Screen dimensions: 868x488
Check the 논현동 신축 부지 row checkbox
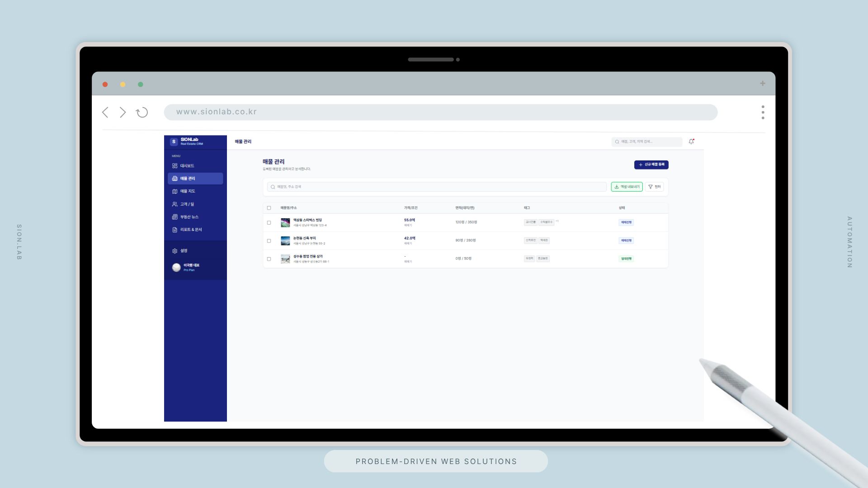[x=269, y=241]
